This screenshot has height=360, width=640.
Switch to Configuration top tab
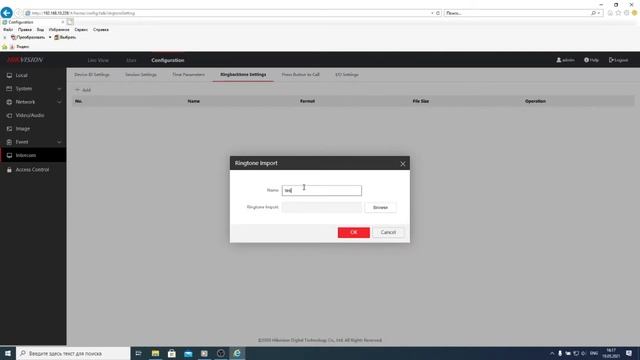(x=168, y=60)
